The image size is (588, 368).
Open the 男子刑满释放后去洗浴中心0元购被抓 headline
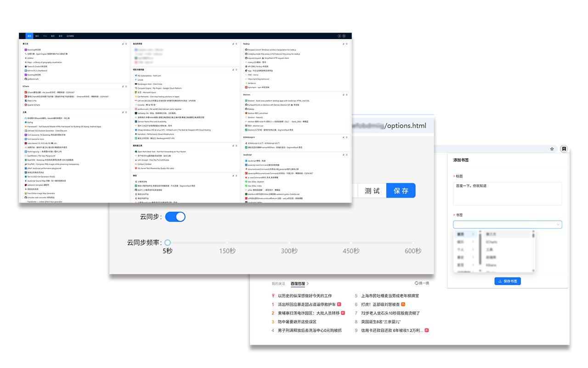pyautogui.click(x=310, y=330)
